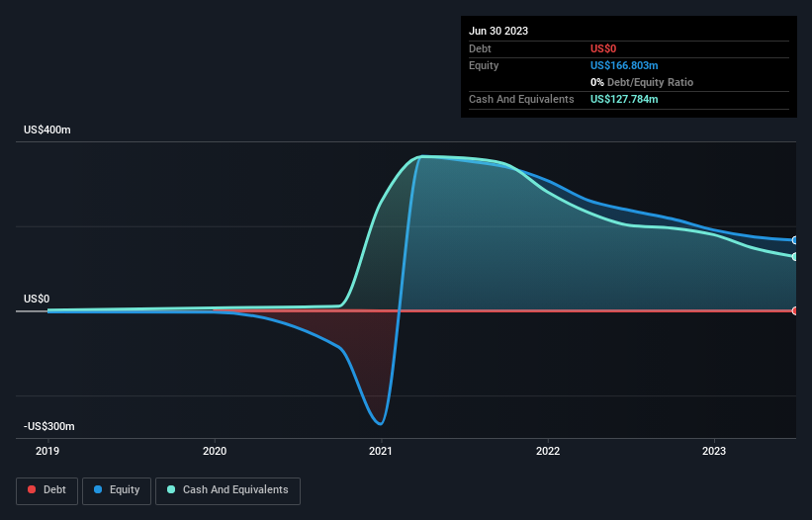The width and height of the screenshot is (812, 520).
Task: Select the teal Cash endpoint marker
Action: 795,257
